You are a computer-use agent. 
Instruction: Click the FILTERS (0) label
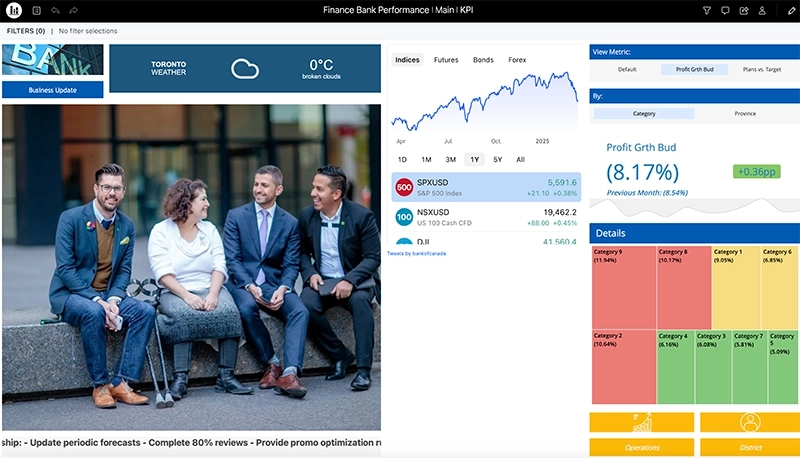[x=26, y=31]
